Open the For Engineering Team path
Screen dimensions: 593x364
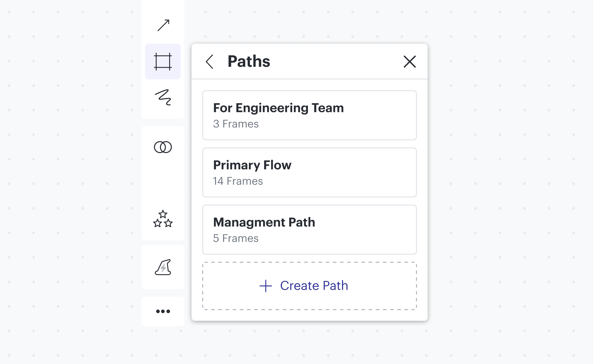tap(309, 115)
